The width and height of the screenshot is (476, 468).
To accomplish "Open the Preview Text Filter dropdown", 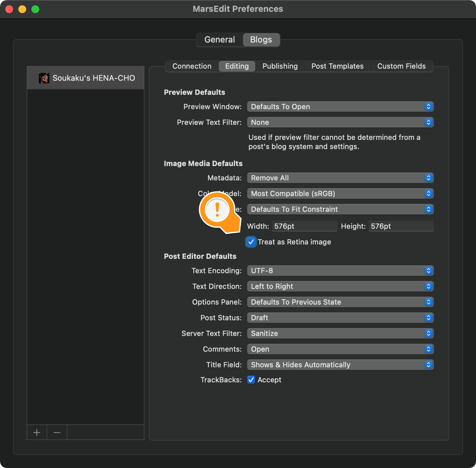I will tap(340, 122).
